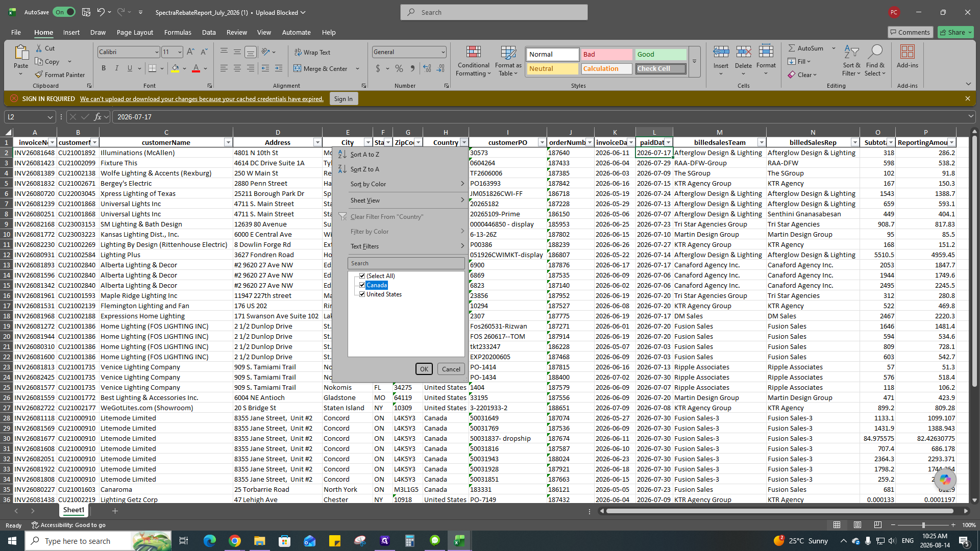
Task: Open Conditional Formatting
Action: point(474,61)
